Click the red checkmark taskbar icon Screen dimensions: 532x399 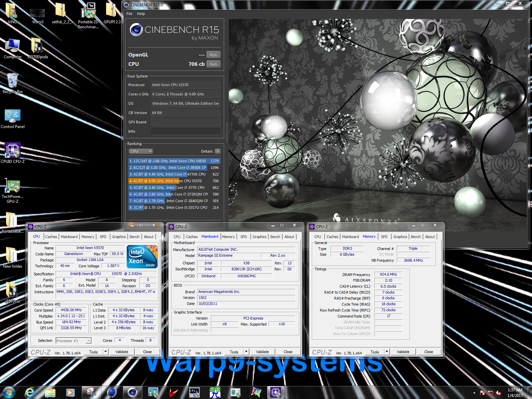pyautogui.click(x=173, y=392)
